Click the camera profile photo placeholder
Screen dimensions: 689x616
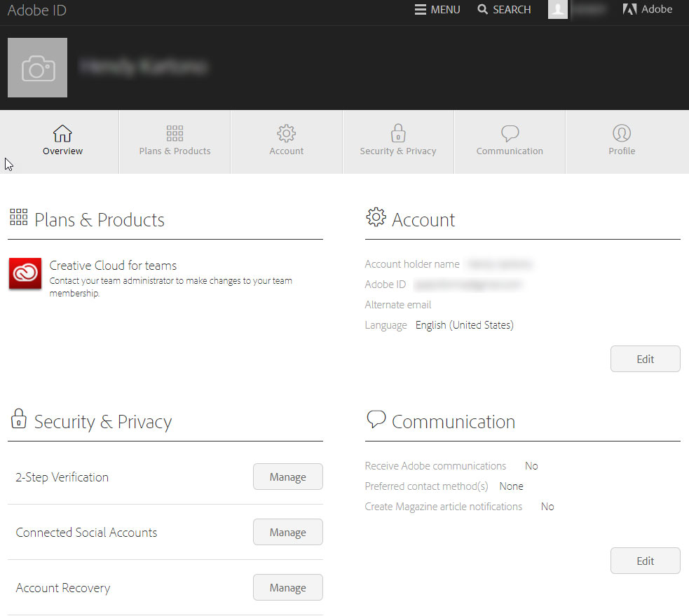click(x=37, y=67)
